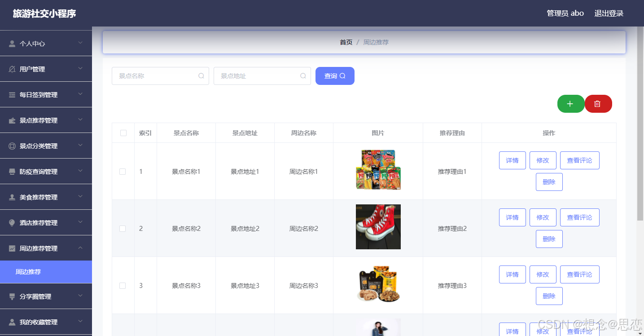Open the food snacks thumbnail in row 3

click(x=378, y=284)
